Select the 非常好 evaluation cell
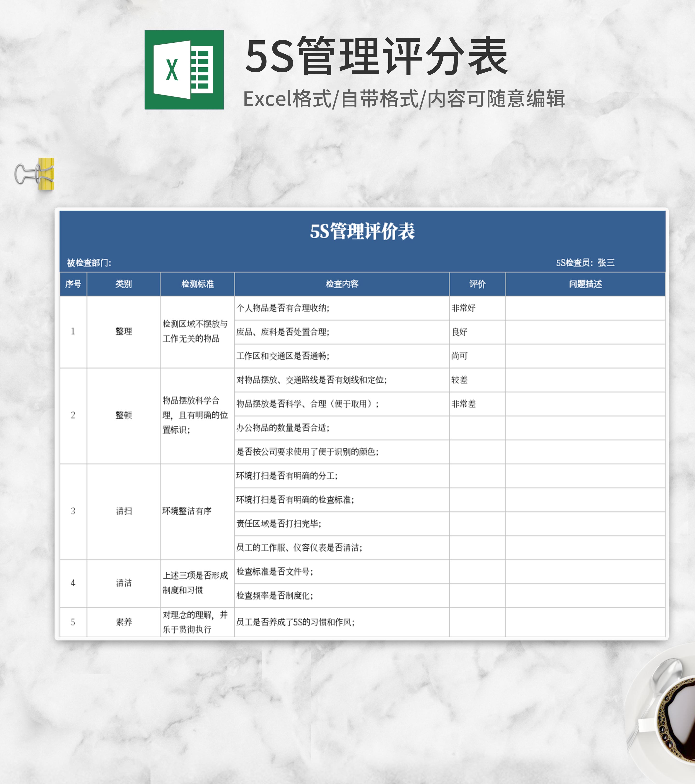 pyautogui.click(x=464, y=308)
